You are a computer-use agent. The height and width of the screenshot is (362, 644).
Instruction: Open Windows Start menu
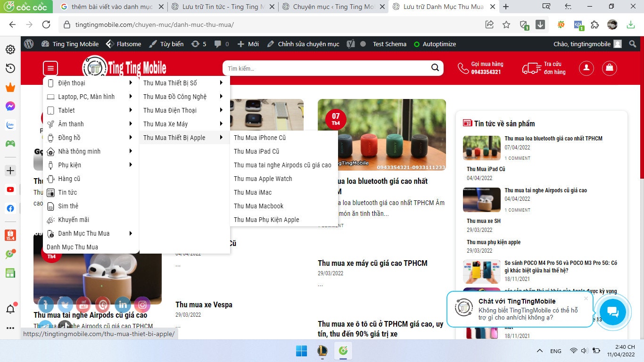(301, 351)
